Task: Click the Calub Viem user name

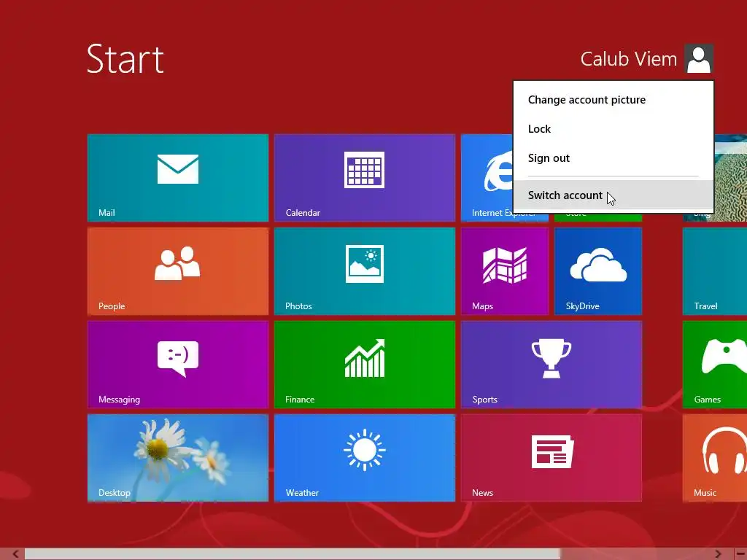Action: coord(628,59)
